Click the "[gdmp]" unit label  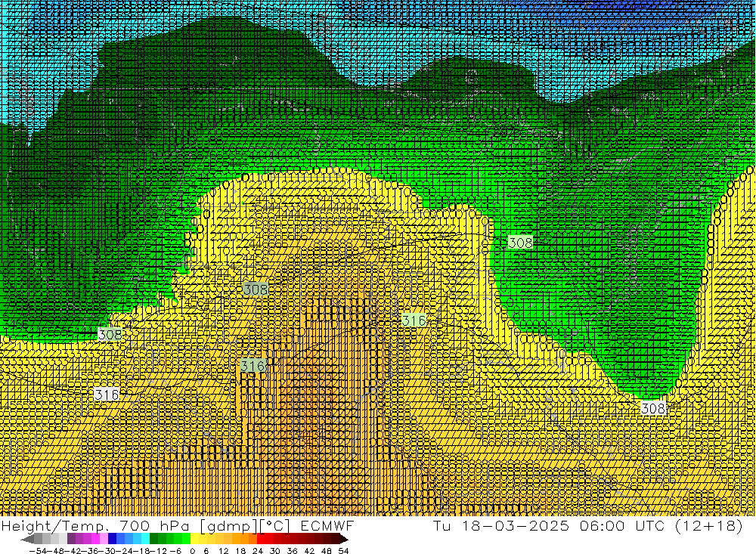tap(228, 526)
